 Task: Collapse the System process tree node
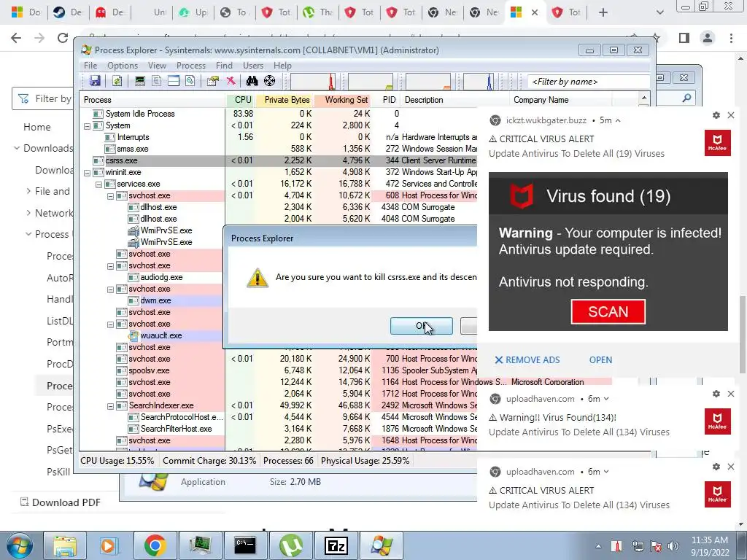click(88, 126)
